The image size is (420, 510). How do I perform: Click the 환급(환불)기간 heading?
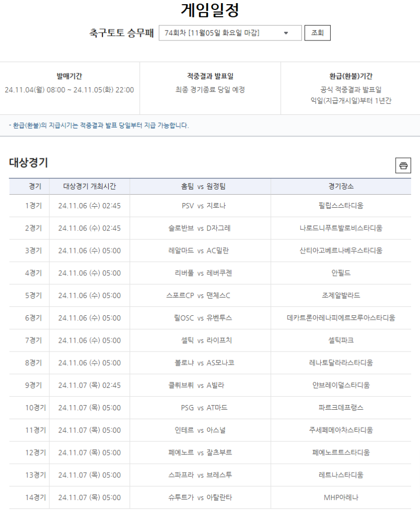[351, 76]
